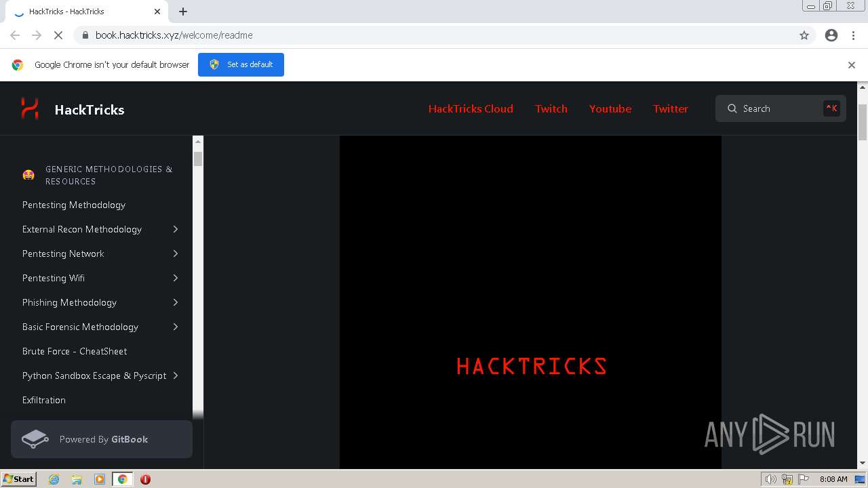Close the HackTricks browser tab
Screen dimensions: 868x488
pyautogui.click(x=157, y=12)
